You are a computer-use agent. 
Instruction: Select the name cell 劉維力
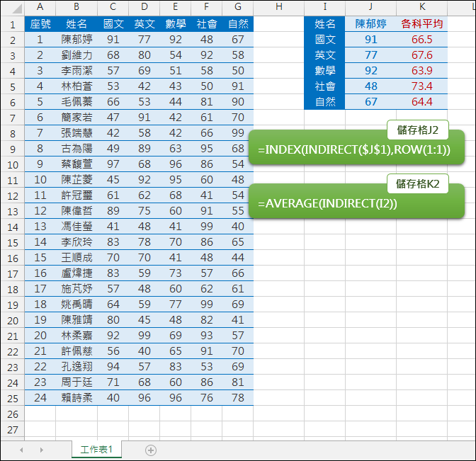click(x=76, y=55)
